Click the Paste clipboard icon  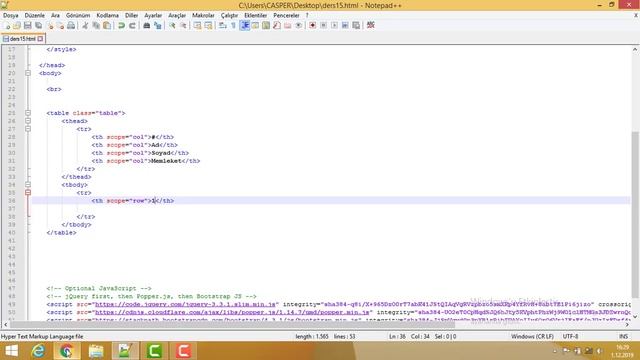pyautogui.click(x=107, y=25)
